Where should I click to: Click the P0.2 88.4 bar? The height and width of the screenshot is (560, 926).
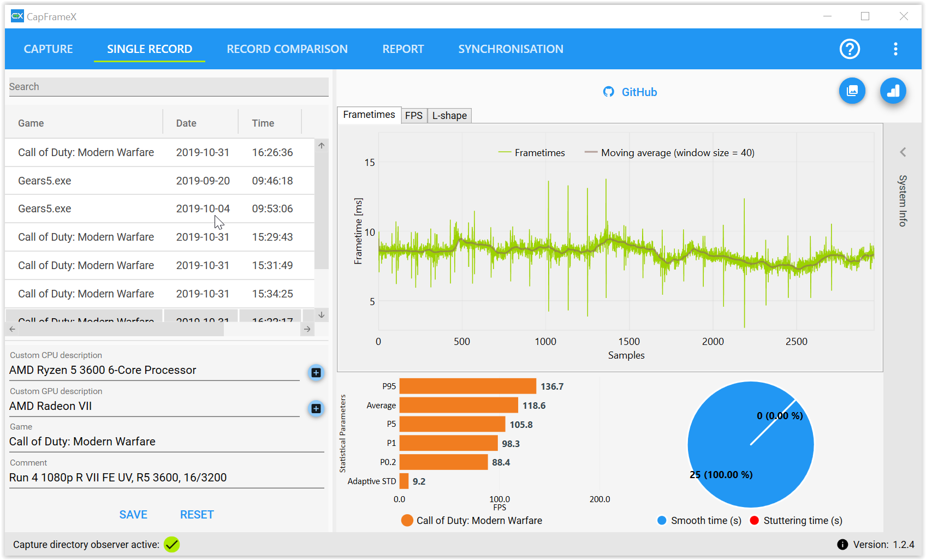444,462
